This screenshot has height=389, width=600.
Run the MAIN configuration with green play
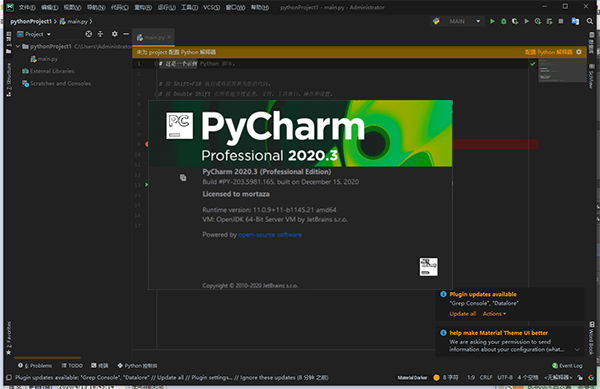[492, 21]
